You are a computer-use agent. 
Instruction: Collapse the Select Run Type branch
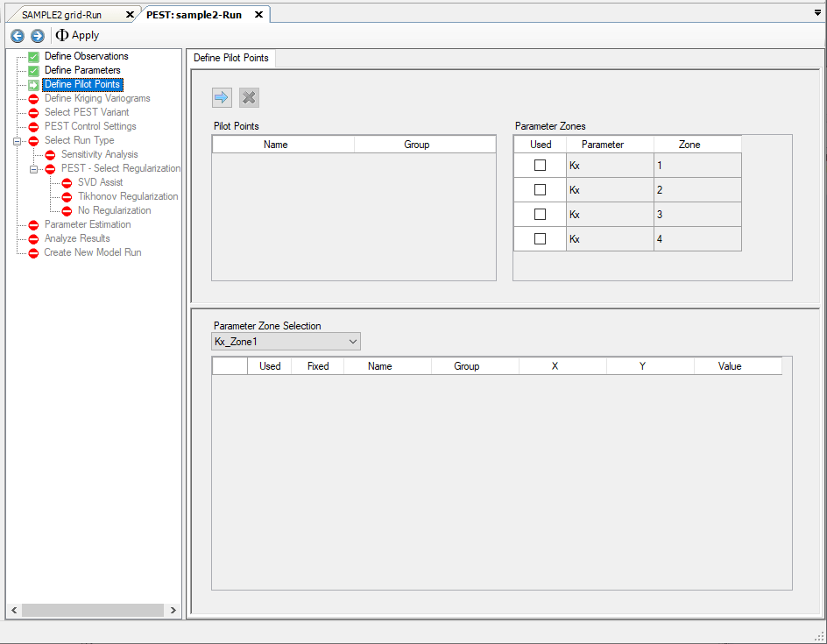(x=18, y=140)
